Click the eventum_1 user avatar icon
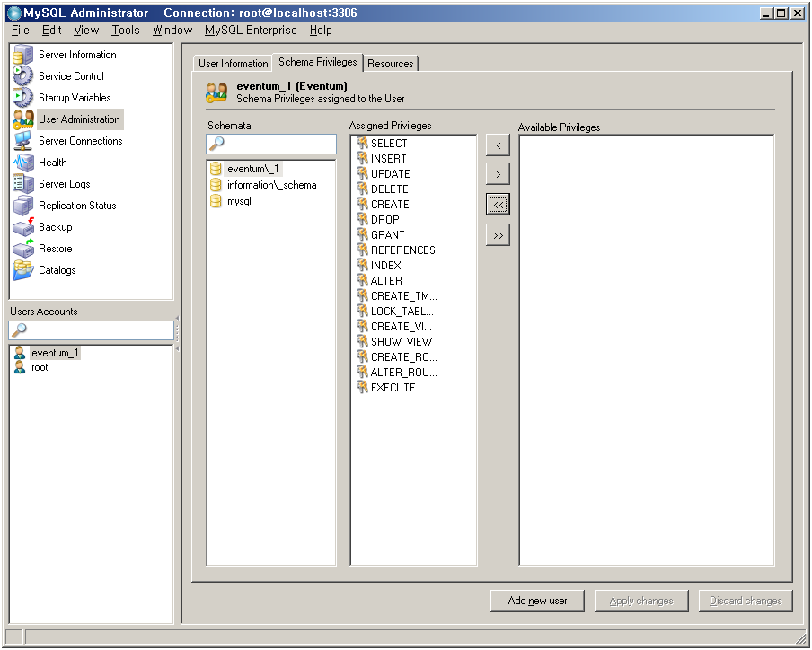 tap(20, 353)
